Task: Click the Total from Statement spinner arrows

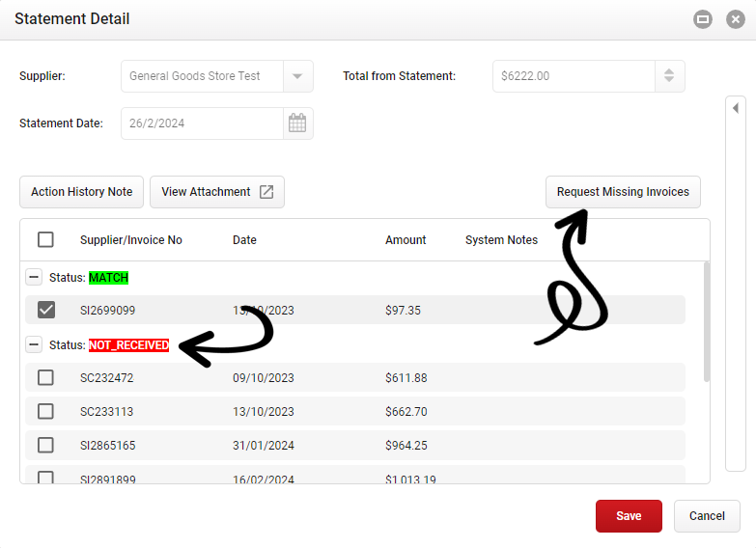Action: [x=669, y=76]
